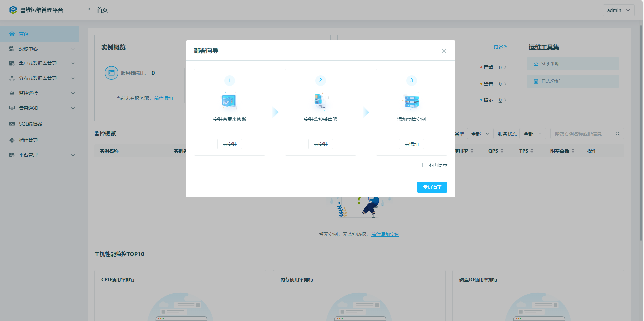The image size is (644, 321).
Task: Click the 平台管理 sidebar icon
Action: pos(12,155)
